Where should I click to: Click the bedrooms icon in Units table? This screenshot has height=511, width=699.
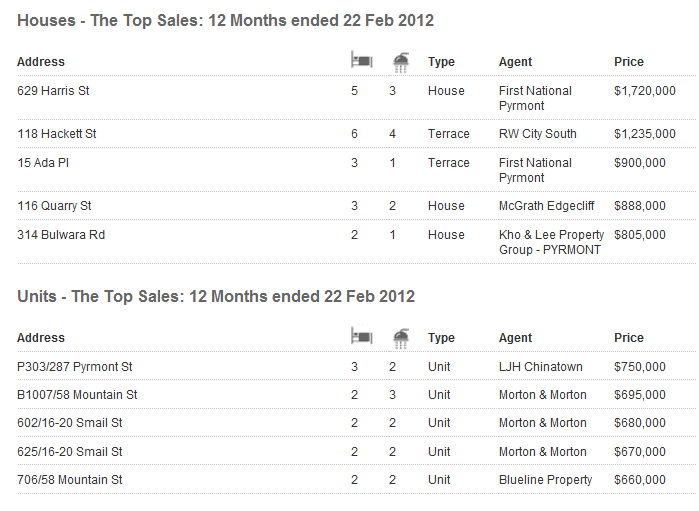pos(361,337)
